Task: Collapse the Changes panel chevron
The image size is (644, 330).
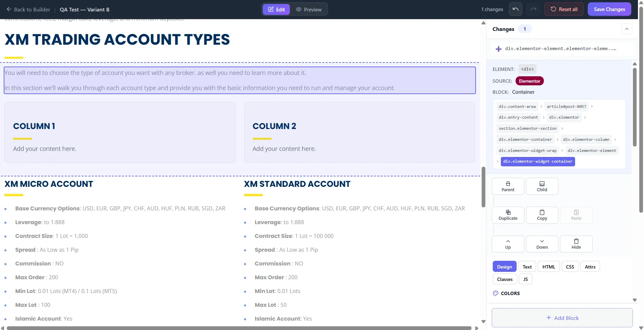Action: coord(627,29)
